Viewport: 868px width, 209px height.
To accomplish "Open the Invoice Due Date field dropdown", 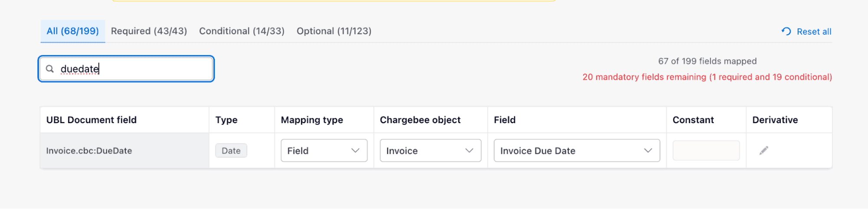I will click(x=577, y=150).
